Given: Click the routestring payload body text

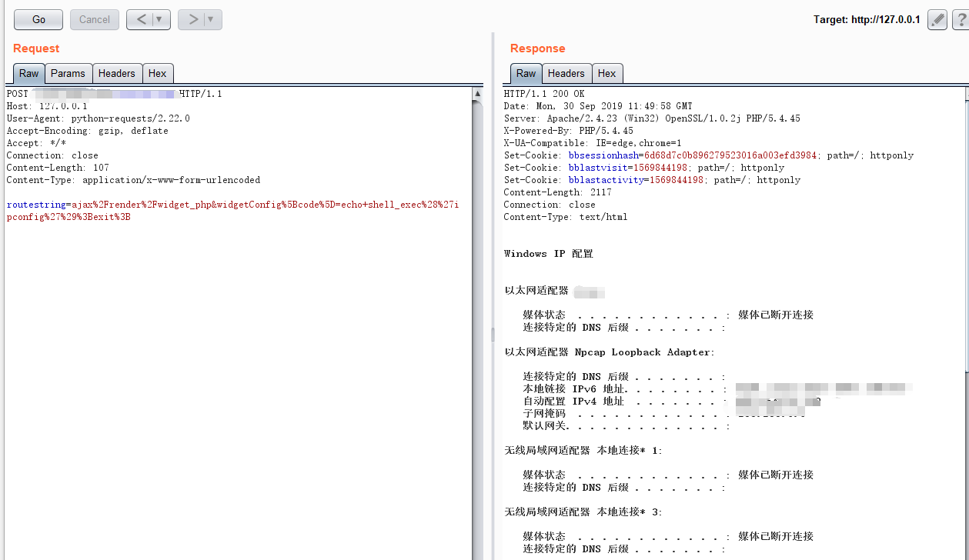Looking at the screenshot, I should (232, 211).
